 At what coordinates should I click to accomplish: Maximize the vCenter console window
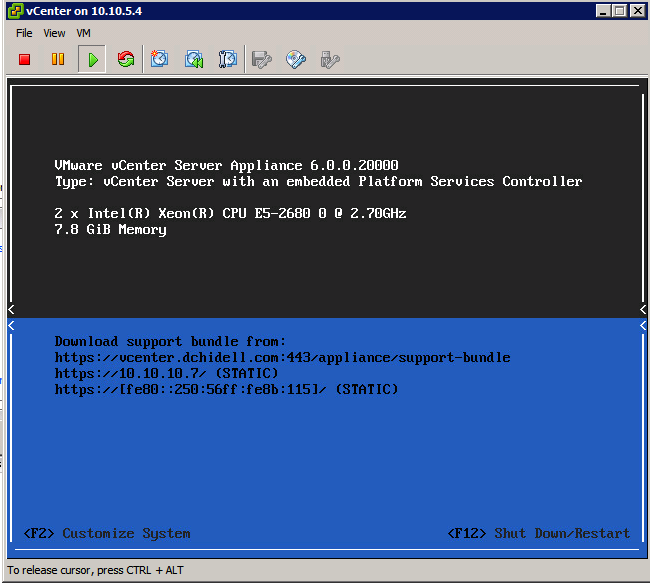(620, 10)
